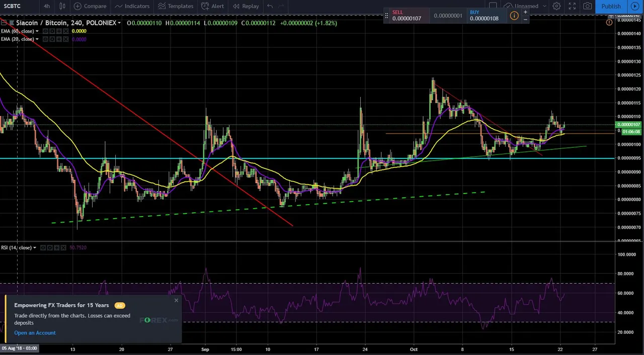Open the Templates menu
Viewport: 644px width, 355px height.
[x=176, y=6]
